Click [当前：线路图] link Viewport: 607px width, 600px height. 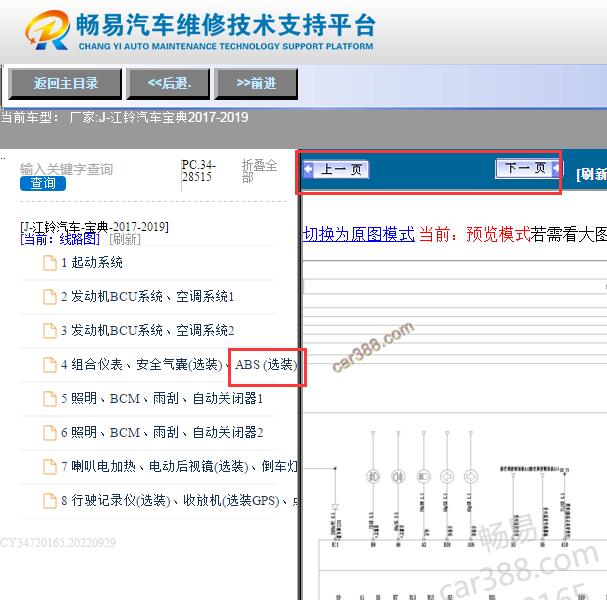[x=60, y=239]
